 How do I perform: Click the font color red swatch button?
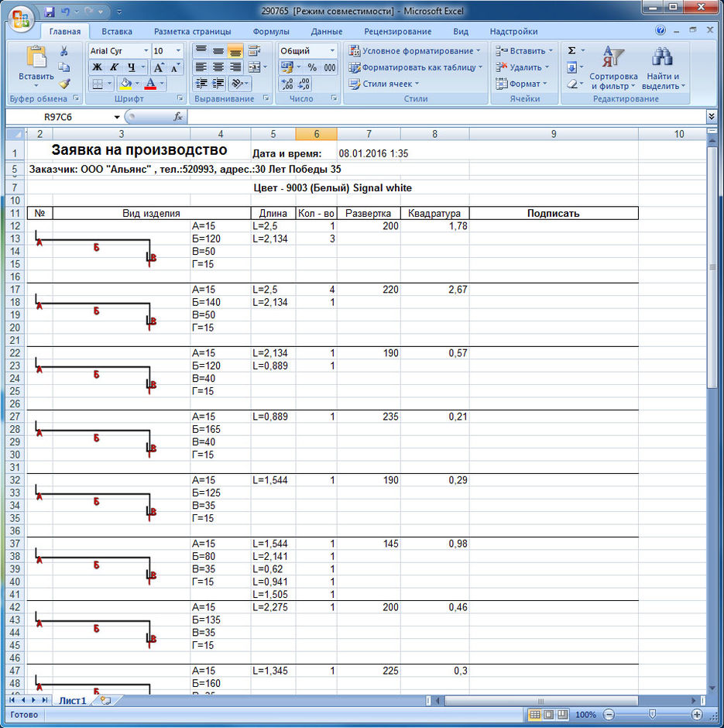click(x=150, y=84)
